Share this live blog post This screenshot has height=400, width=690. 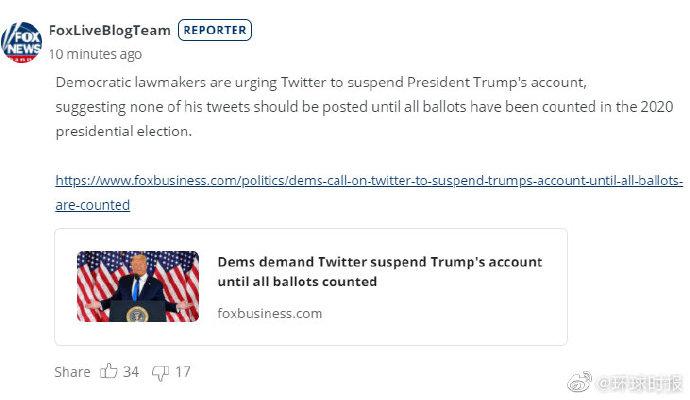pos(72,372)
